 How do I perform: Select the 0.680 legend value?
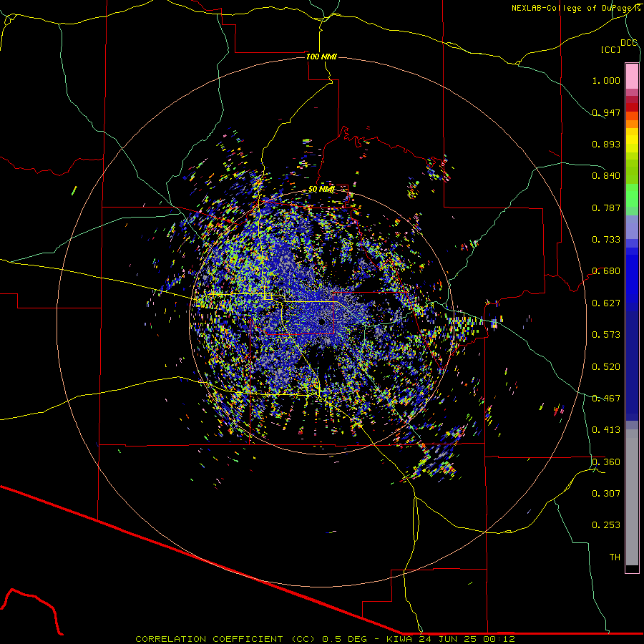point(606,271)
